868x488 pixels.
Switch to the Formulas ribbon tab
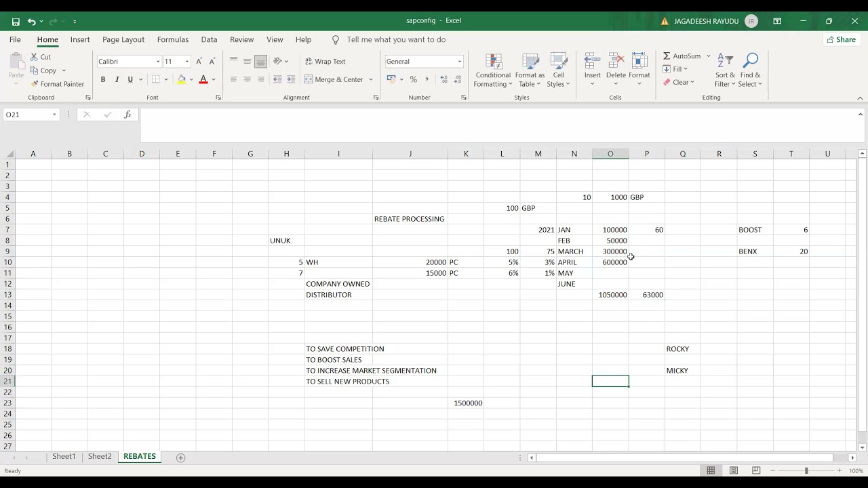tap(173, 40)
